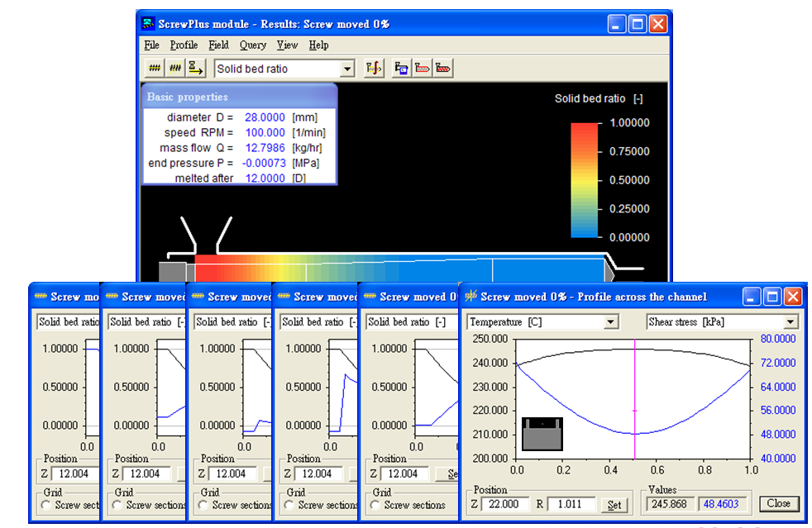Image resolution: width=812 pixels, height=528 pixels.
Task: Click the Z position field showing 22.000
Action: 505,504
